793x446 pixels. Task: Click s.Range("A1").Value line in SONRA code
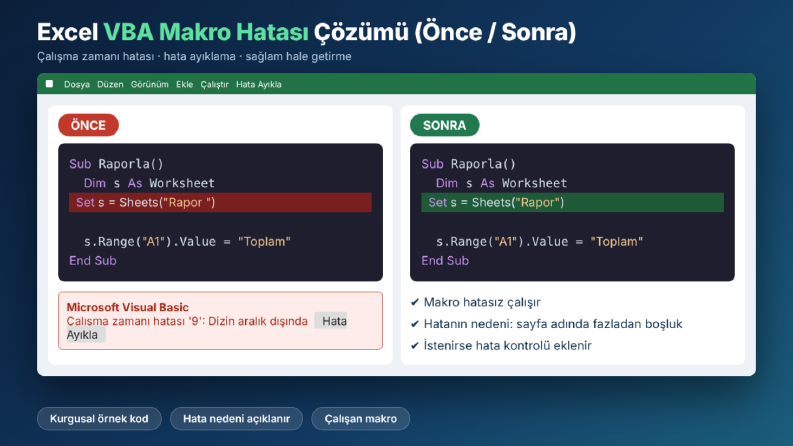540,242
